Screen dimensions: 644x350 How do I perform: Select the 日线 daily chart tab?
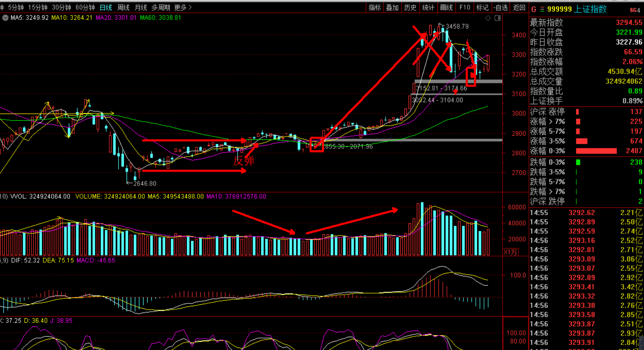pos(106,7)
